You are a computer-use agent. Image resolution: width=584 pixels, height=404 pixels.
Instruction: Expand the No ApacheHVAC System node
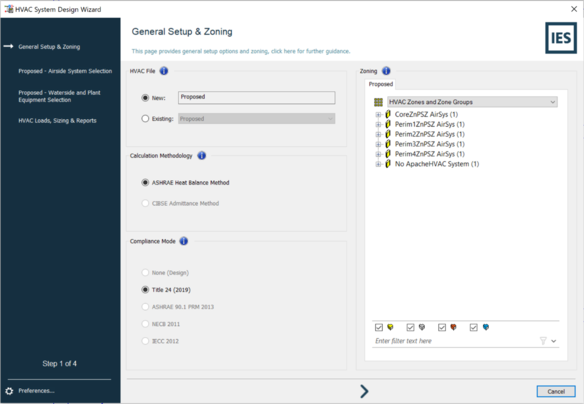(x=378, y=164)
